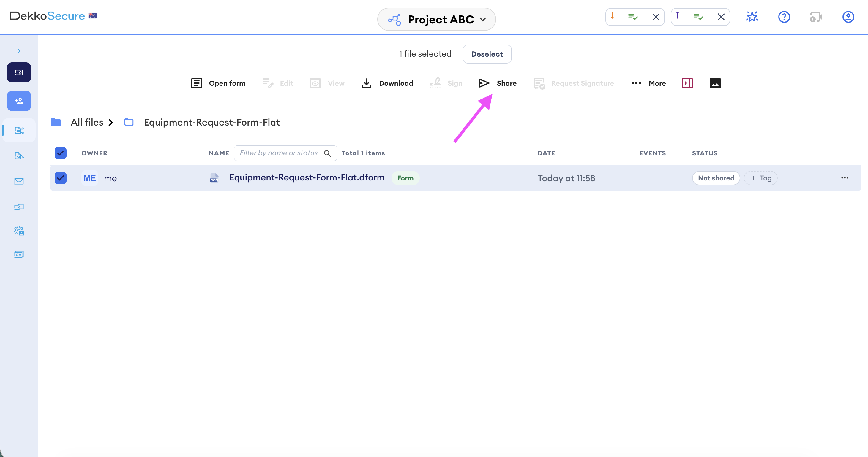The image size is (868, 457).
Task: Click the green Form badge
Action: (x=405, y=178)
